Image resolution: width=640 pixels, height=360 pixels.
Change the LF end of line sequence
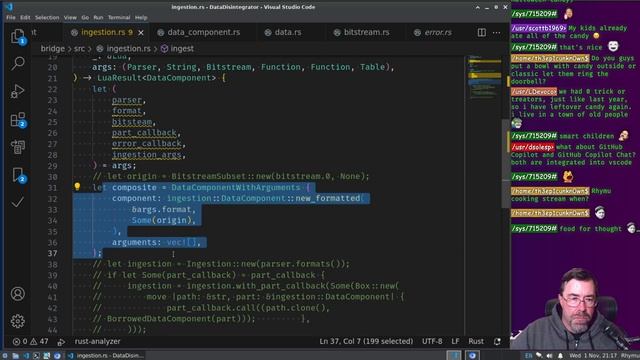pyautogui.click(x=455, y=342)
